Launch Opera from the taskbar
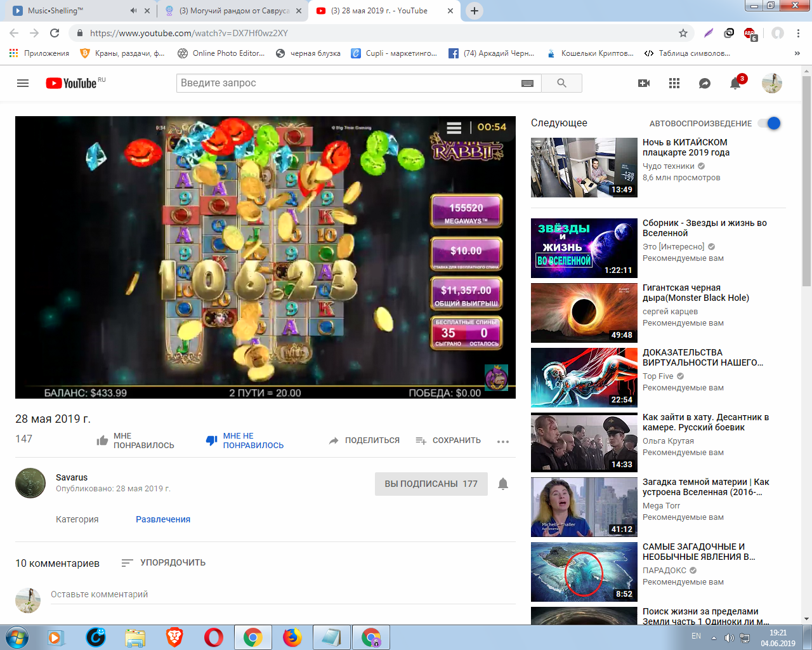 click(214, 637)
